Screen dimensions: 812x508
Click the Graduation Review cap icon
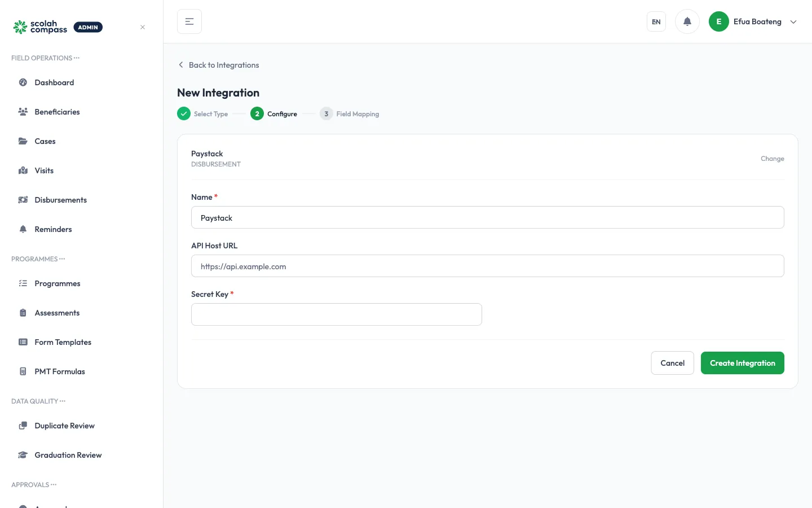click(23, 455)
